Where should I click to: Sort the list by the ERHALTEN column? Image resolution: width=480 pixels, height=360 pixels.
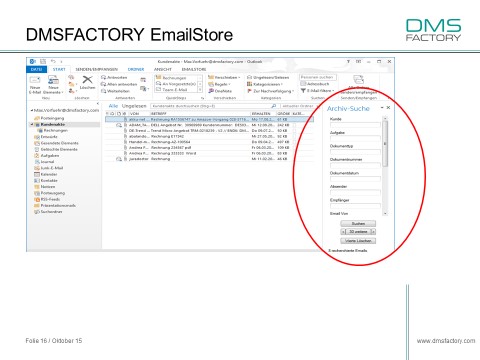tap(263, 114)
